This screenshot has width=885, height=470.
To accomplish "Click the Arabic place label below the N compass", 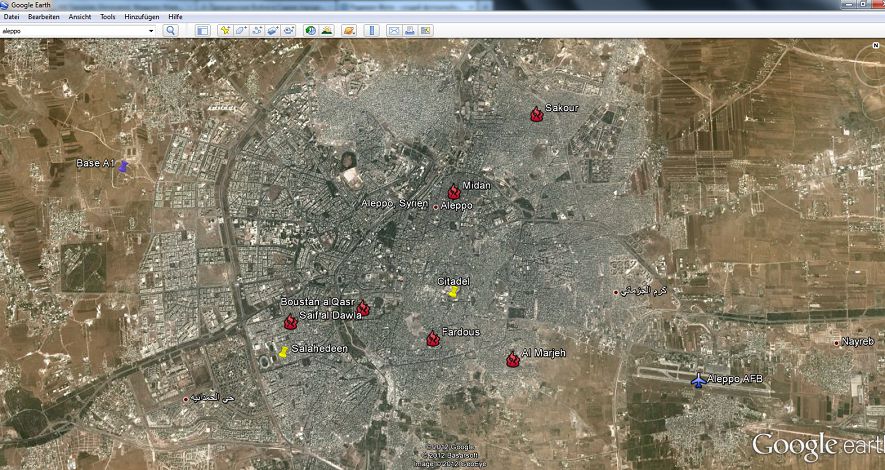I will point(643,291).
